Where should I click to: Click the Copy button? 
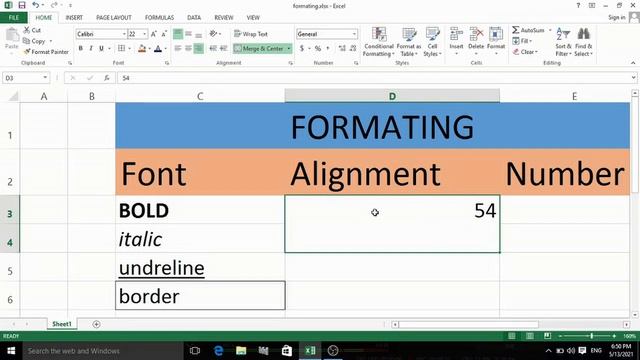click(34, 41)
